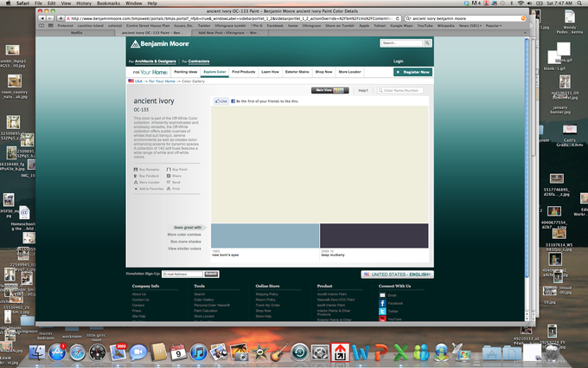Submit the newsletter sign-up form
Viewport: 588px width, 368px height.
(x=211, y=274)
